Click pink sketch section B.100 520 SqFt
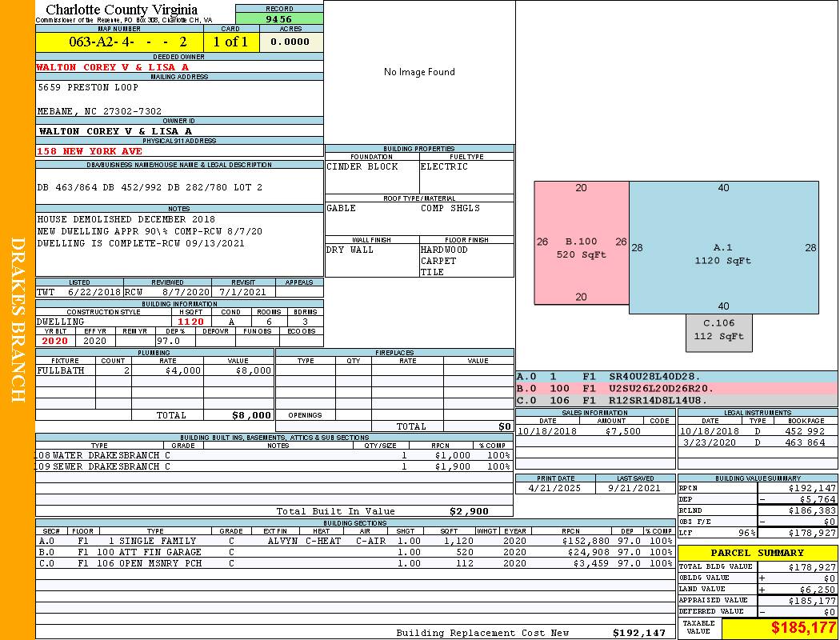This screenshot has height=640, width=840. click(582, 242)
